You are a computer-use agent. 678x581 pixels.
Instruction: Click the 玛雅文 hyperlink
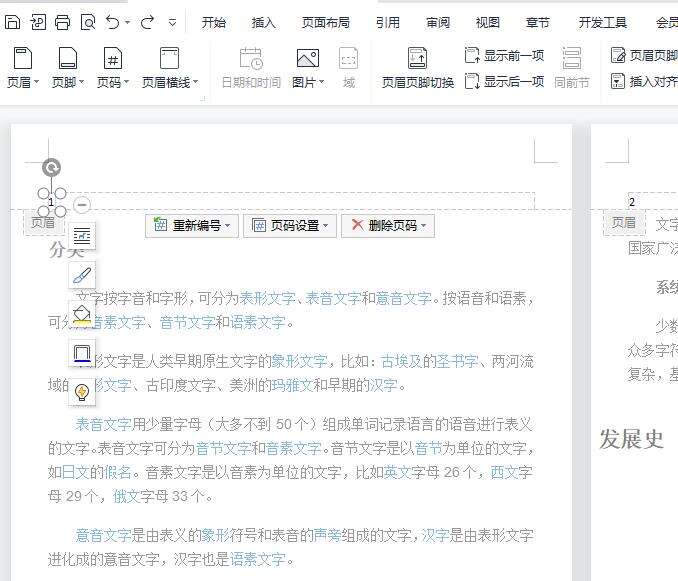tap(293, 385)
